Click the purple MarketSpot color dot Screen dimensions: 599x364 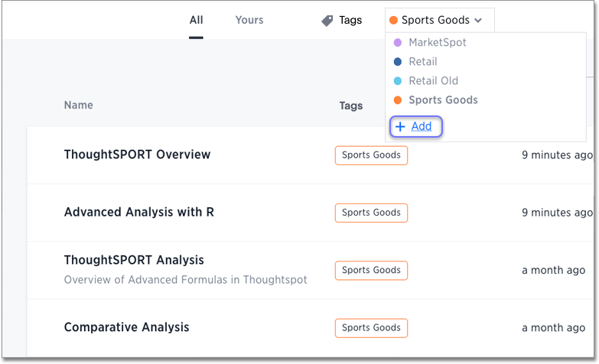click(397, 43)
